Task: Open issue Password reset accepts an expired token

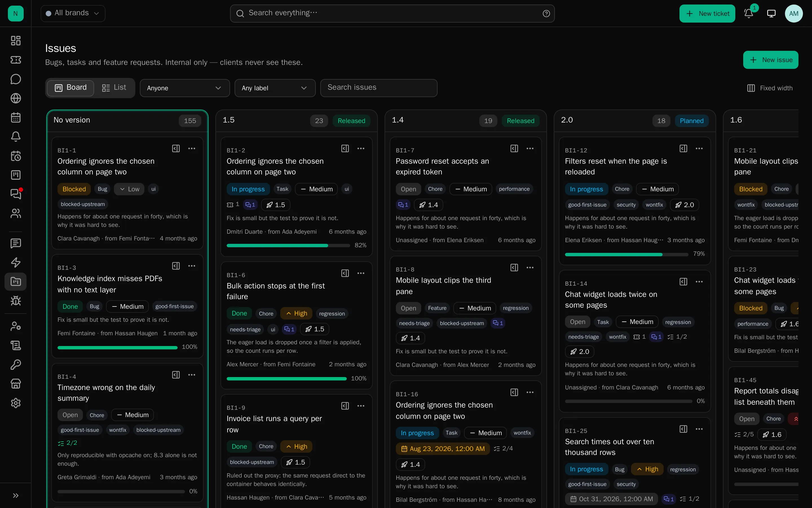Action: [x=442, y=167]
